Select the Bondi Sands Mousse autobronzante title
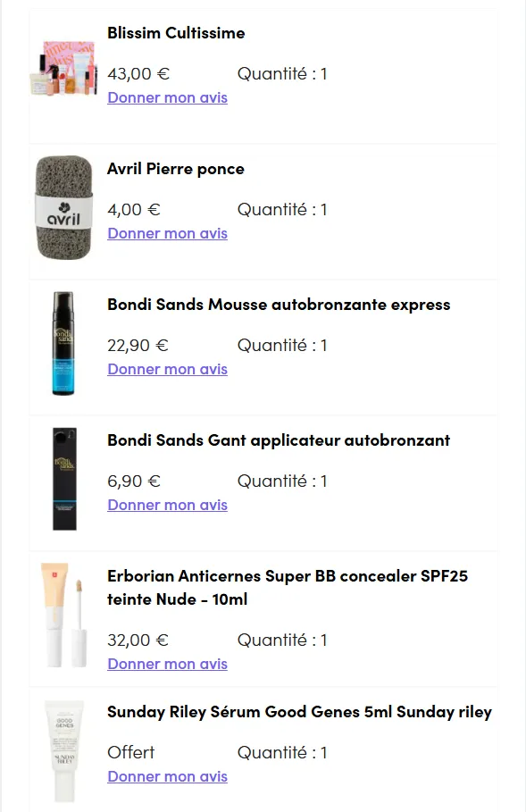Viewport: 526px width, 812px height. 277,305
